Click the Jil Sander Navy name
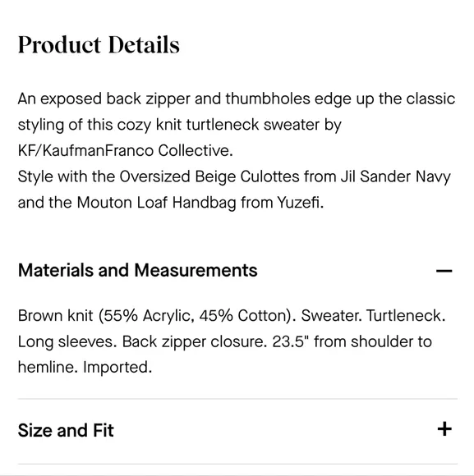This screenshot has height=476, width=474. click(x=396, y=176)
